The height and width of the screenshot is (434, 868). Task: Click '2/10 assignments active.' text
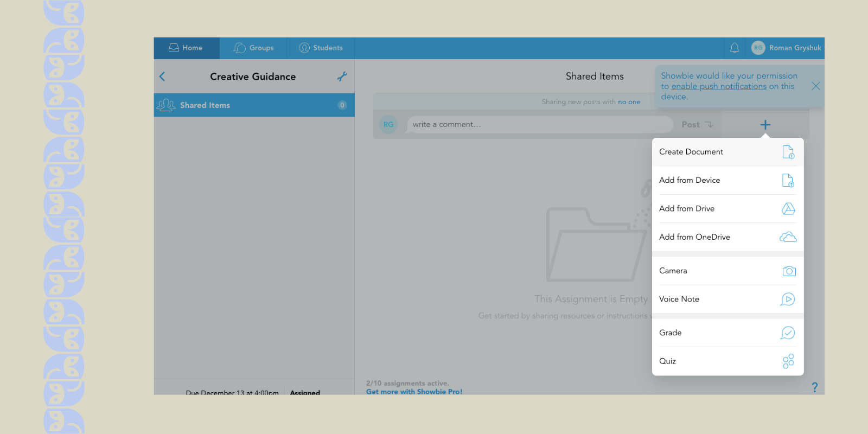[x=407, y=383]
